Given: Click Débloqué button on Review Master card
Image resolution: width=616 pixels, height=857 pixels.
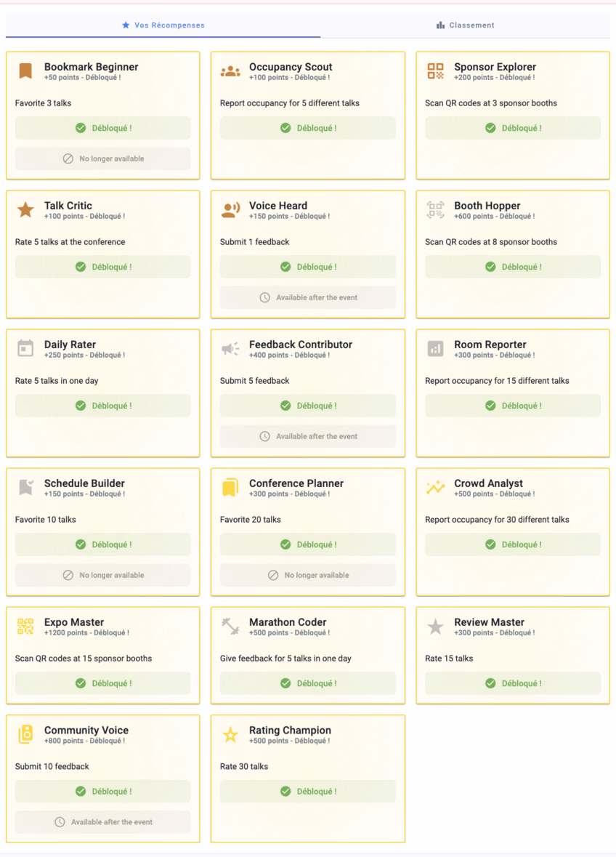Looking at the screenshot, I should pos(513,683).
